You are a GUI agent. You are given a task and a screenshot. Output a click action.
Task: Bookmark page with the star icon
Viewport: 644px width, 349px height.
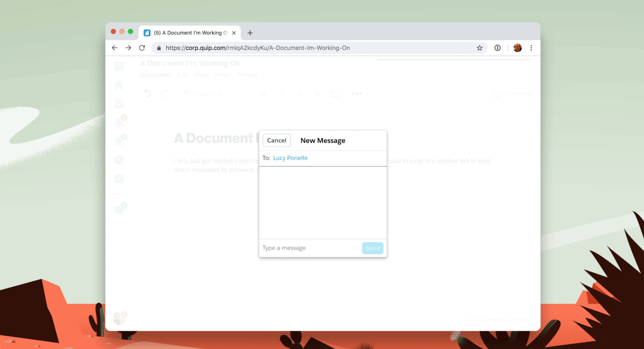click(479, 48)
